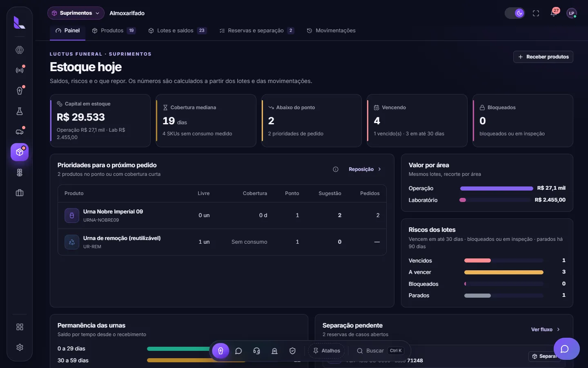
Task: Open the Suprimentos module dropdown
Action: [x=76, y=13]
